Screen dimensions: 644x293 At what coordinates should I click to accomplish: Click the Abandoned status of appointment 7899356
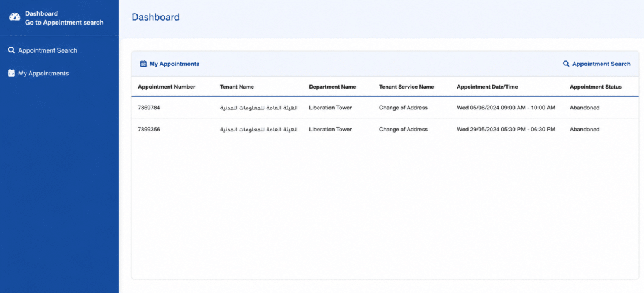click(x=585, y=130)
